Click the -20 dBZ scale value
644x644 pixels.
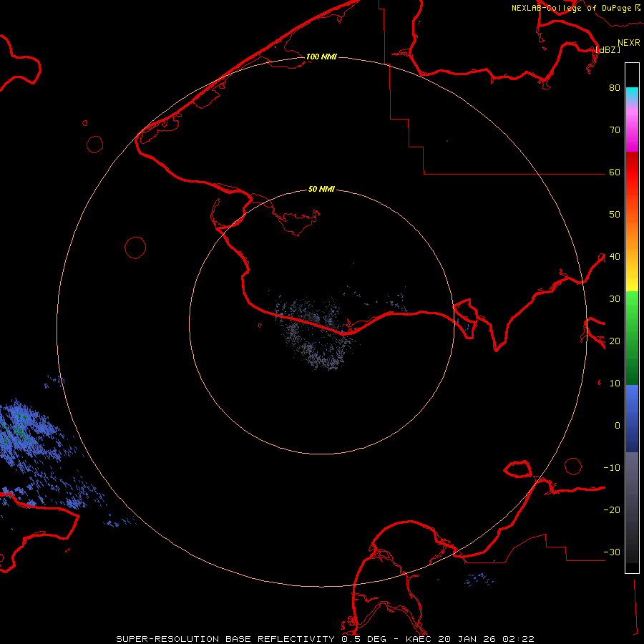[612, 510]
